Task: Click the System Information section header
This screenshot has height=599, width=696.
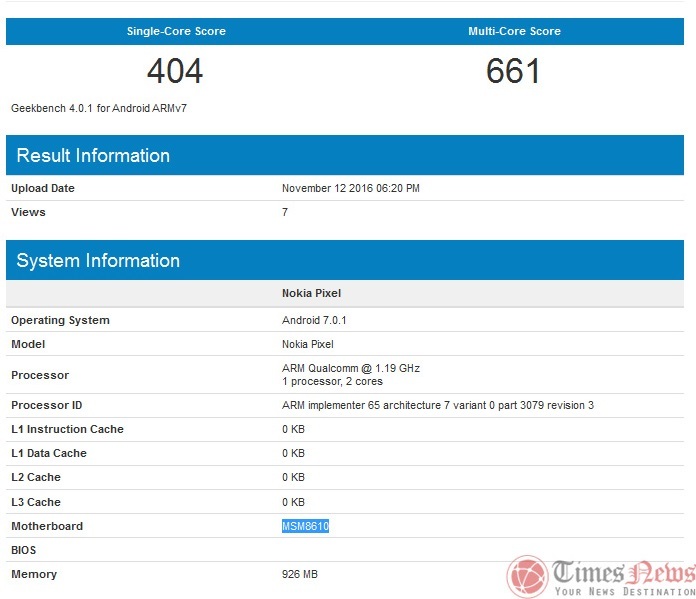Action: tap(98, 260)
